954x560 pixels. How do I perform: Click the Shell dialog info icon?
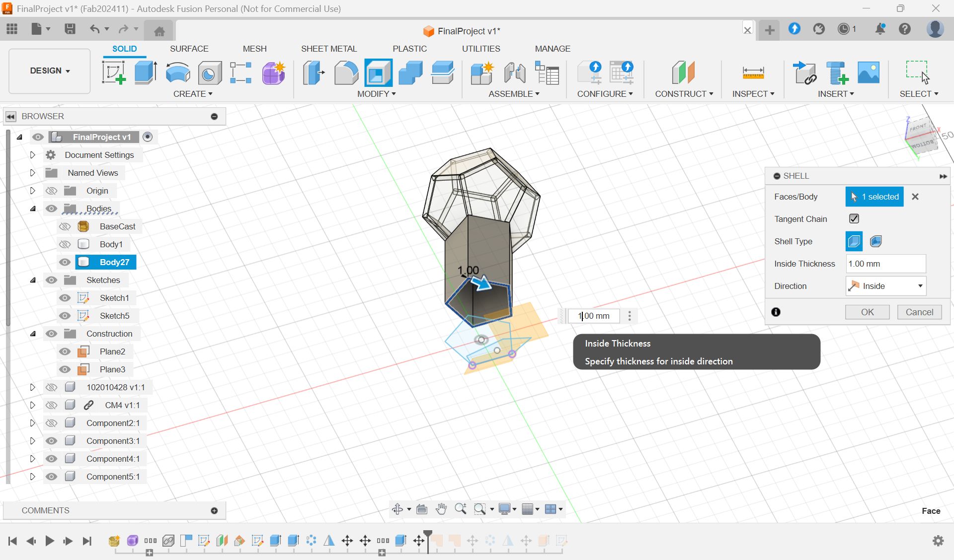[x=776, y=312]
